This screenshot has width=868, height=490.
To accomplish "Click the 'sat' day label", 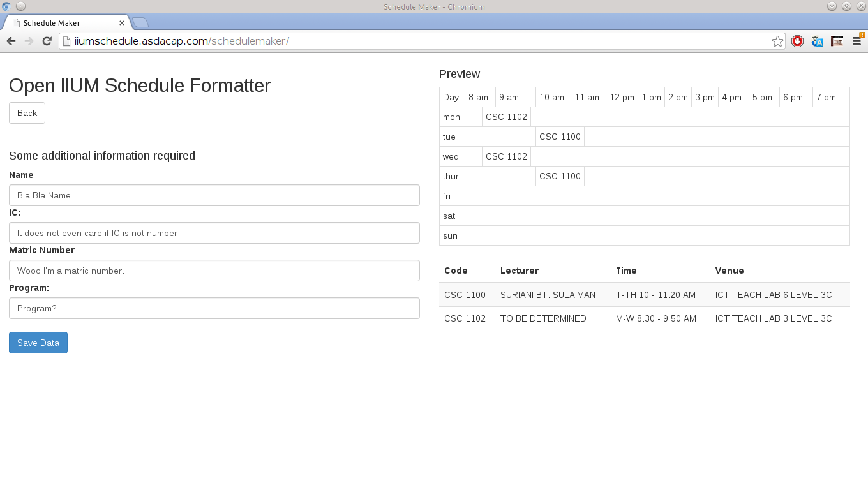I will (448, 216).
